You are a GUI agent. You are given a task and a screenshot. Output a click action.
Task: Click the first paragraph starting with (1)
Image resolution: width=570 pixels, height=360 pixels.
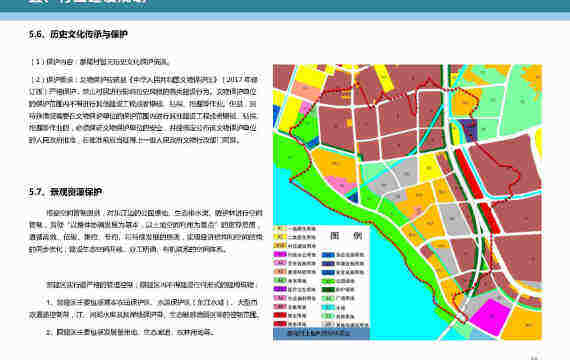point(101,61)
